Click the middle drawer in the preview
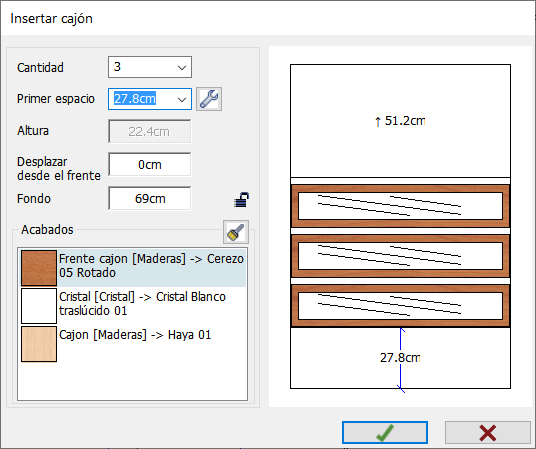 [x=400, y=255]
